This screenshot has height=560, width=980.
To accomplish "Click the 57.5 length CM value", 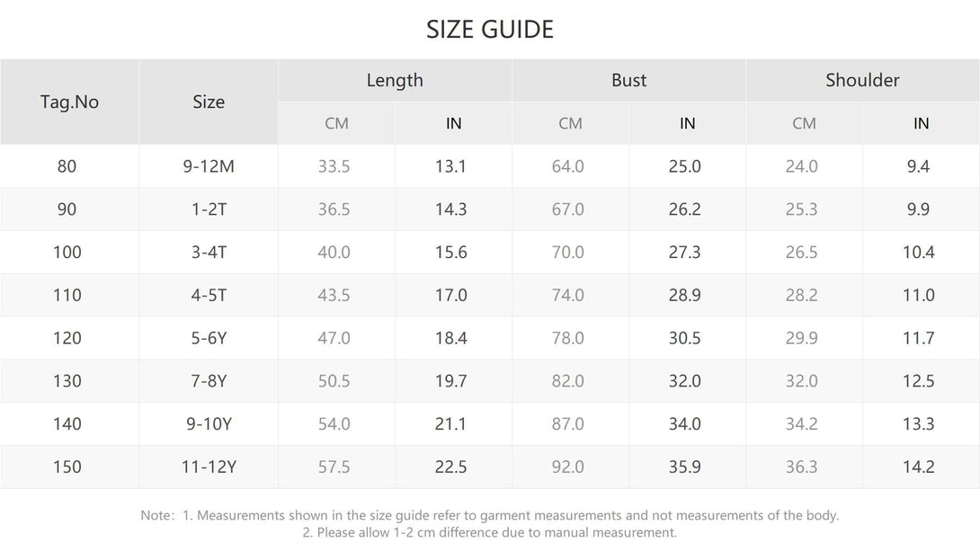I will coord(334,467).
